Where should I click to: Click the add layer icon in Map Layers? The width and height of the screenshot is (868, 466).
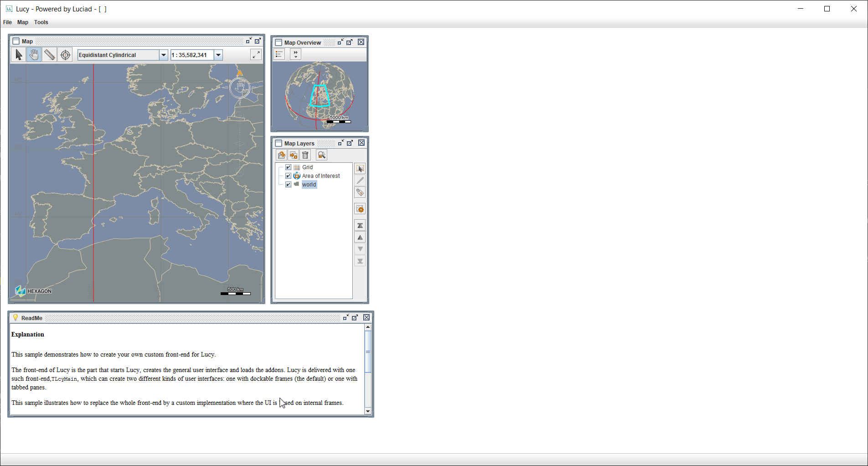coord(294,155)
